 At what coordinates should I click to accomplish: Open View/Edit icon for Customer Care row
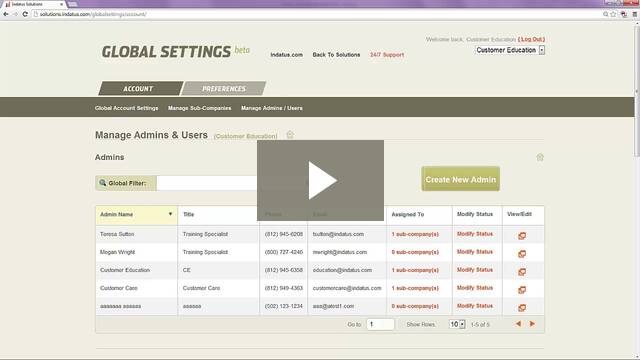point(522,290)
